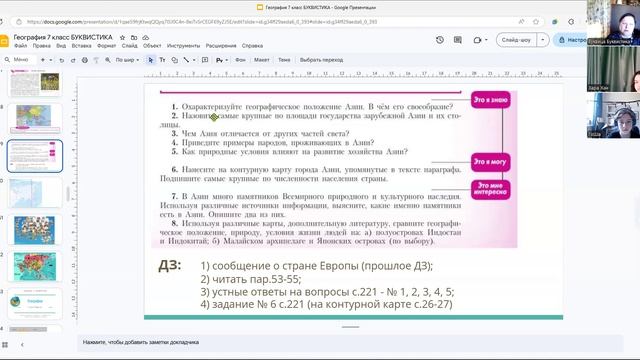Open the Pv input tools dropdown
The height and width of the screenshot is (360, 640).
(x=222, y=60)
